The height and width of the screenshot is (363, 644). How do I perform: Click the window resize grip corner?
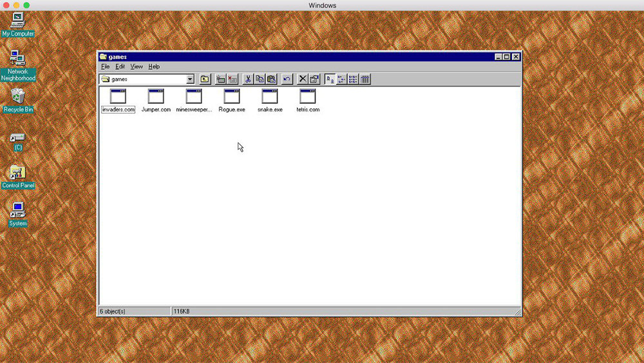518,313
